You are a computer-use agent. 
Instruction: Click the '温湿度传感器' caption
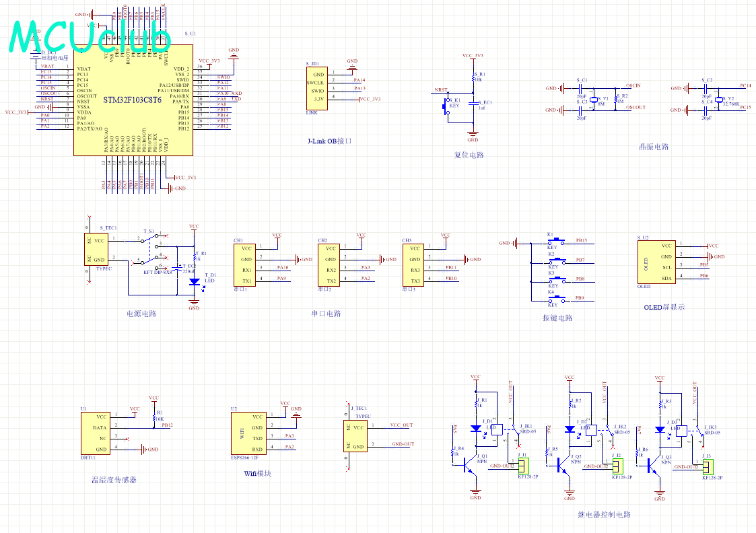pyautogui.click(x=114, y=480)
